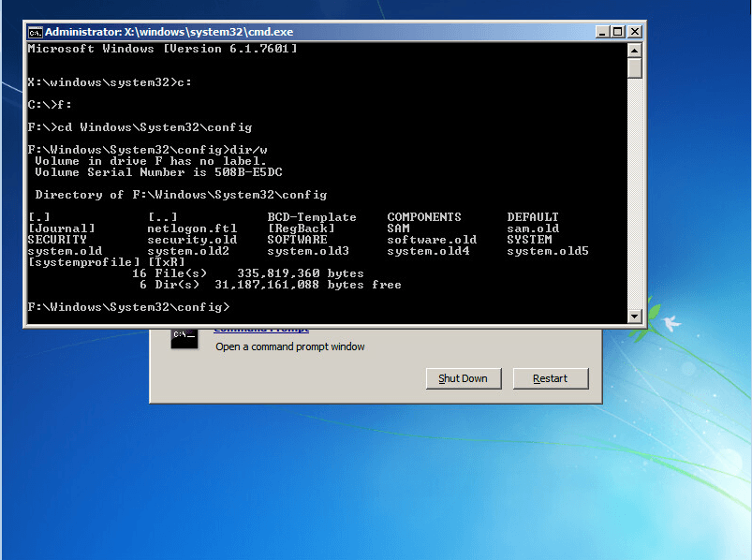
Task: Click the '16 File(s)' summary line
Action: (x=247, y=273)
